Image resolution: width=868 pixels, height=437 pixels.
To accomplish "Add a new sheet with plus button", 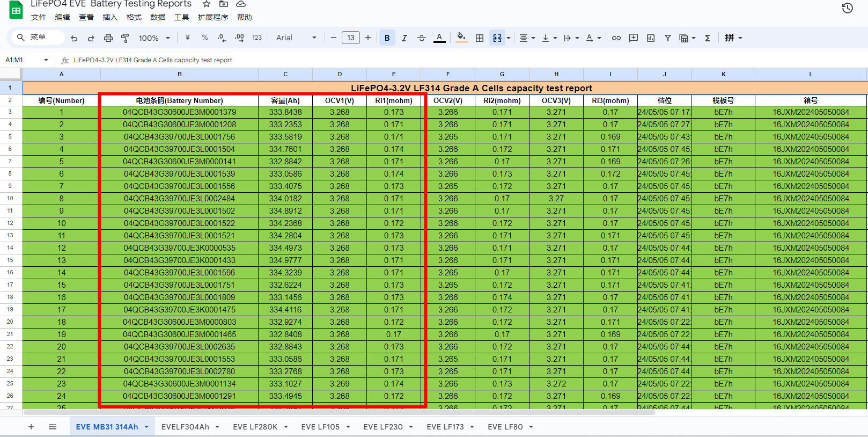I will tap(31, 427).
